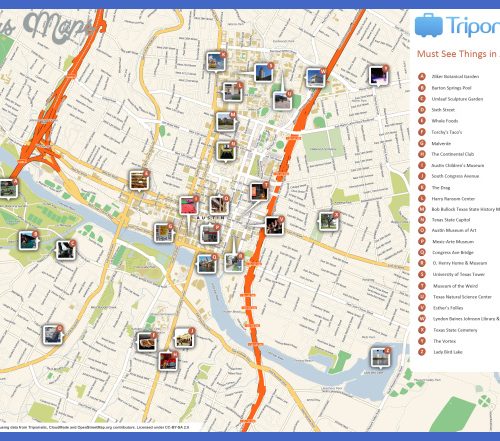The image size is (500, 441).
Task: Click legend marker W circle icon
Action: (x=422, y=319)
